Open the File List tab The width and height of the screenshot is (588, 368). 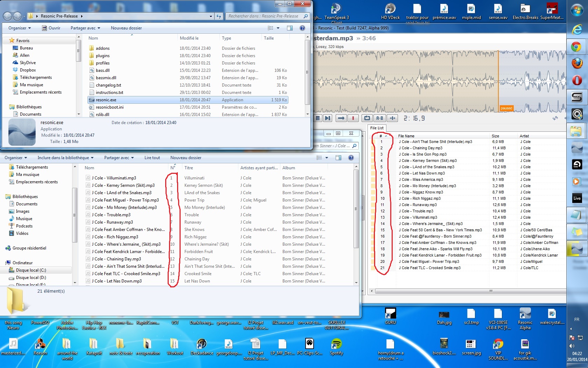tap(377, 128)
